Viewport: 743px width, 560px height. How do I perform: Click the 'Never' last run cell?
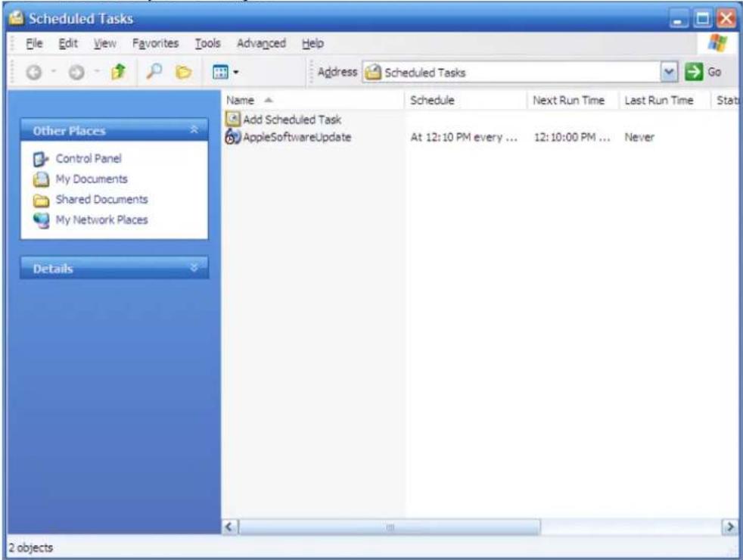click(639, 138)
